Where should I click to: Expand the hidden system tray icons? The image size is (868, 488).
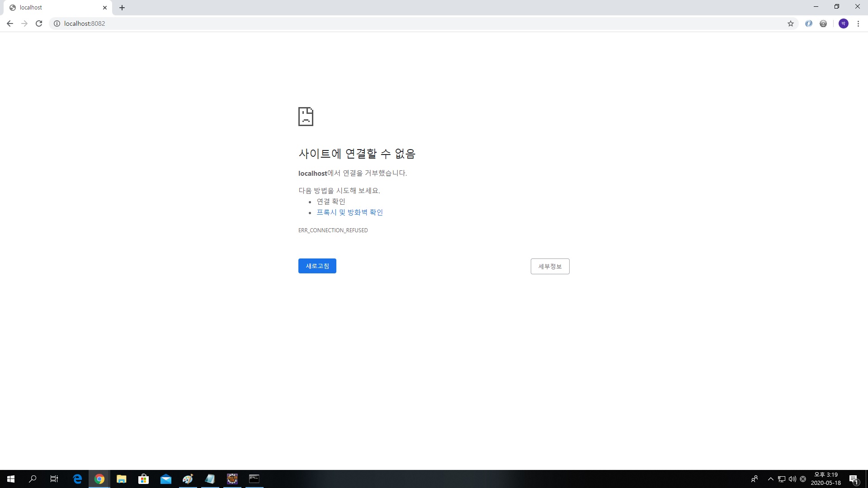coord(770,479)
